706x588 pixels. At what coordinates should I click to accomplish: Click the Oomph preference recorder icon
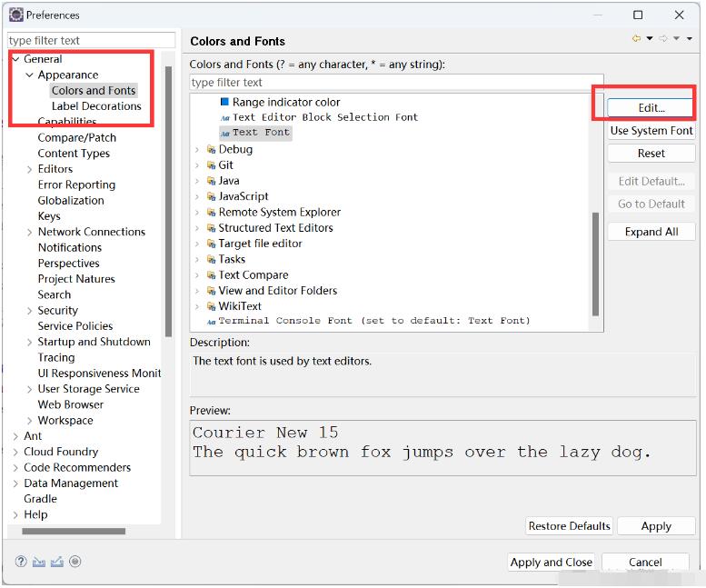[75, 562]
